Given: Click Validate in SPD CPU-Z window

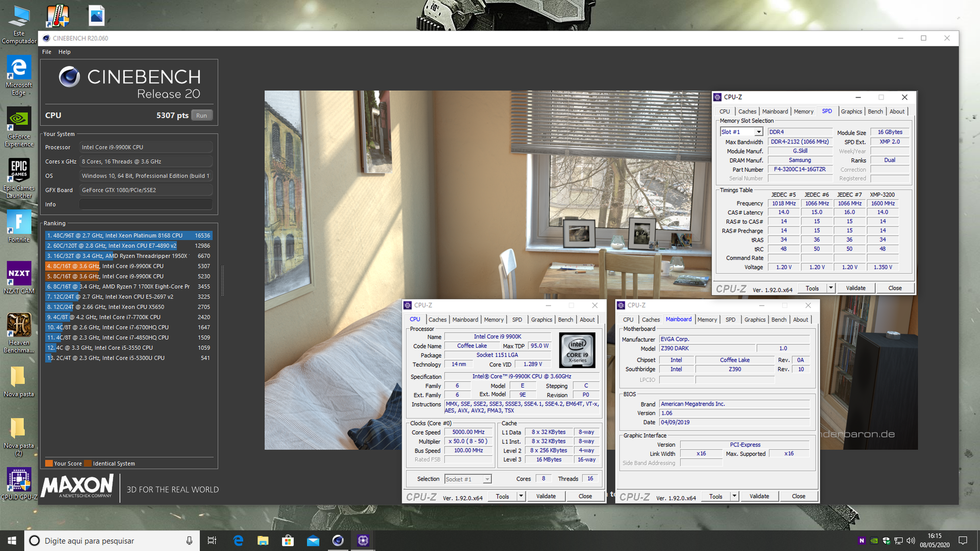Looking at the screenshot, I should pos(855,288).
